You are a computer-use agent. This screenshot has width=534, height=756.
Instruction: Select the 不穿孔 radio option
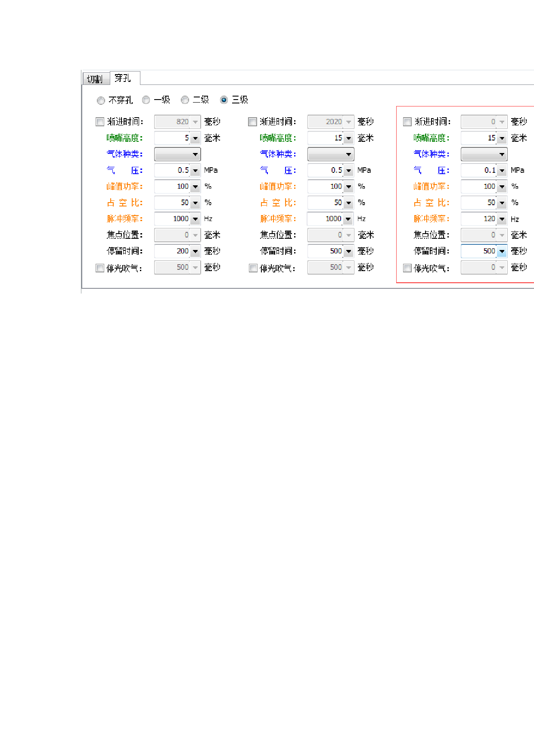pyautogui.click(x=101, y=100)
